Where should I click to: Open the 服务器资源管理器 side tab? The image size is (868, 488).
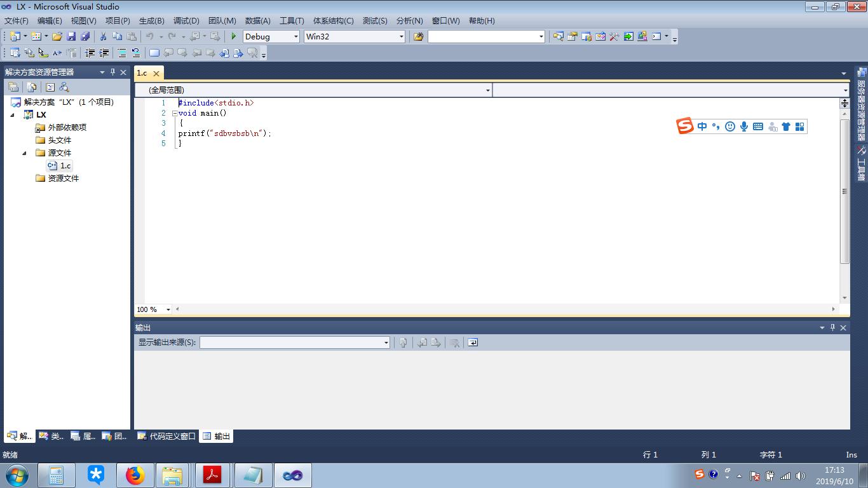coord(861,104)
